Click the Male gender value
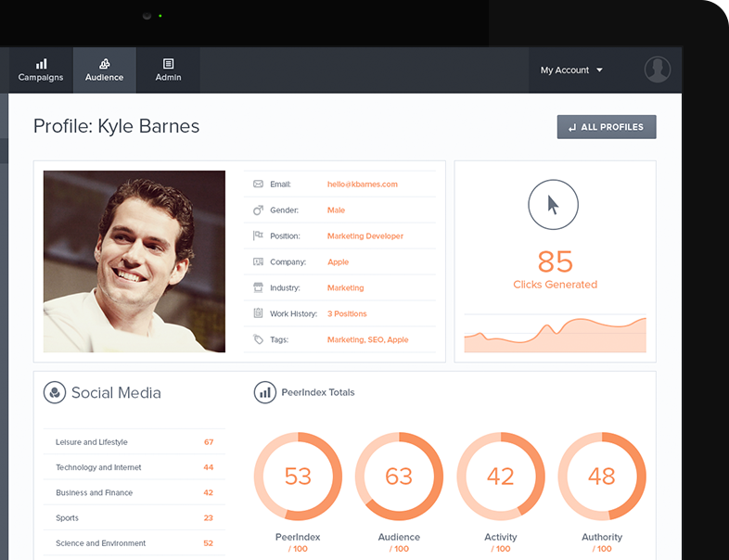729x560 pixels. (336, 210)
